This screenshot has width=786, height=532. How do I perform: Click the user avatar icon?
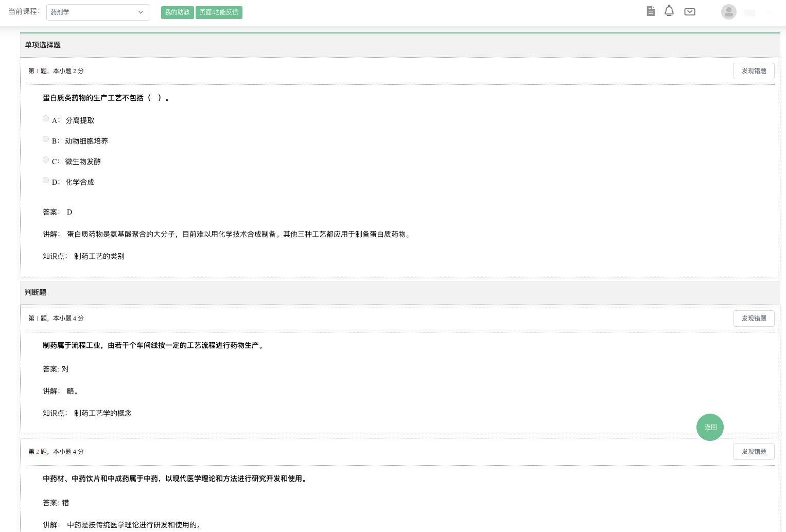[x=729, y=12]
